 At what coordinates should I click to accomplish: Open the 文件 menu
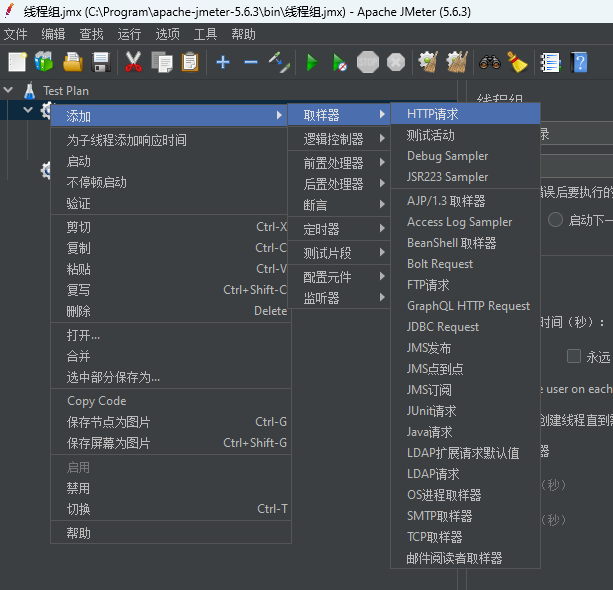pos(16,34)
